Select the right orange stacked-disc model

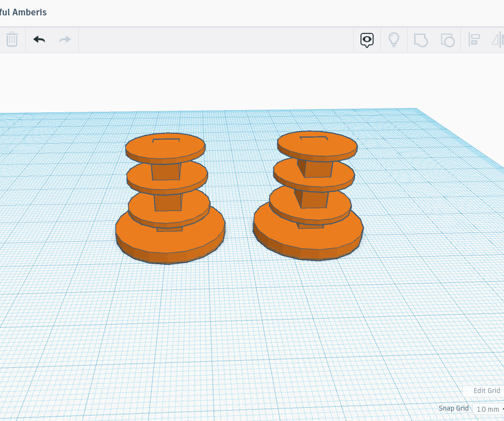309,196
